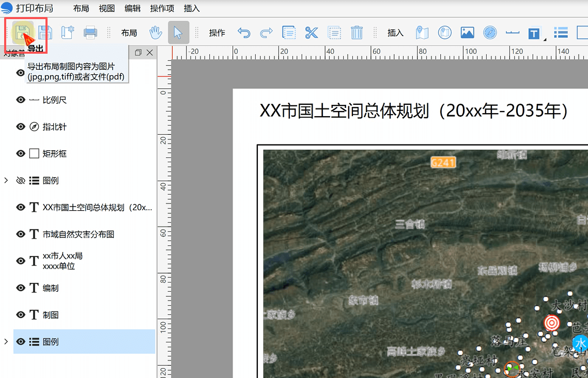This screenshot has width=588, height=378.
Task: Click the Redo arrow icon
Action: pos(266,33)
